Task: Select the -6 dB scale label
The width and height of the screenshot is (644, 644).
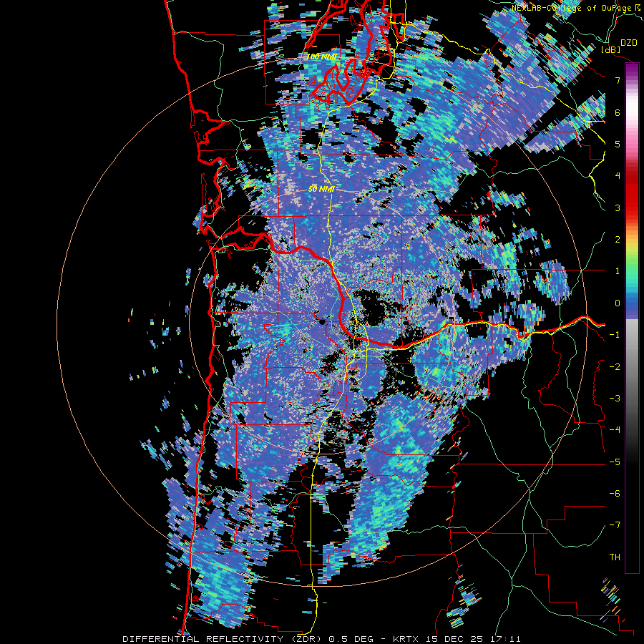Action: click(615, 494)
